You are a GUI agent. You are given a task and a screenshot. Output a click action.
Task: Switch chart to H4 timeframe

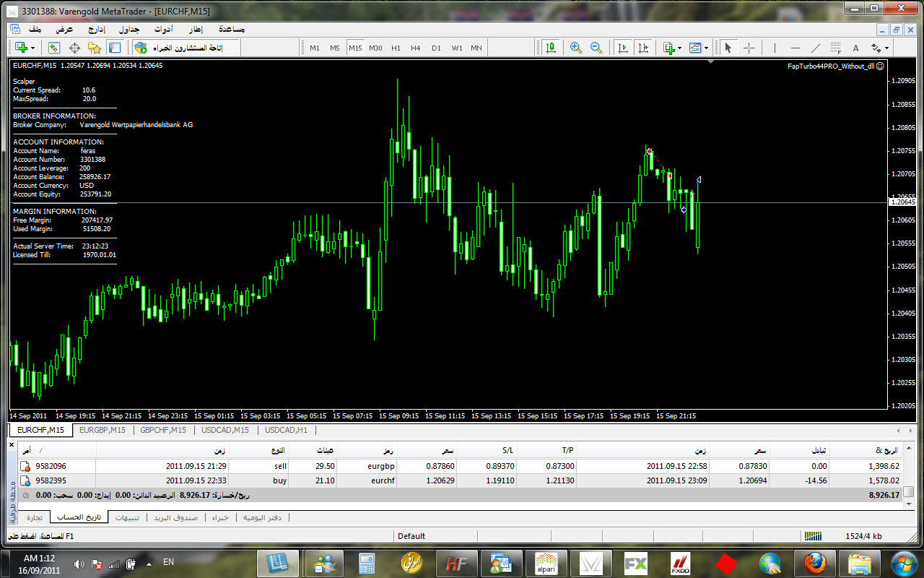click(x=416, y=48)
